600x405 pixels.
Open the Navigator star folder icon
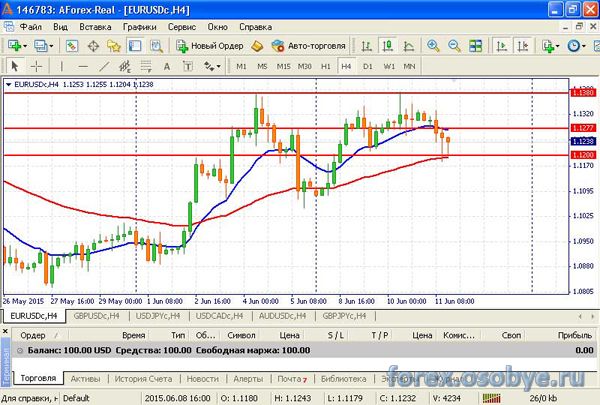(114, 46)
